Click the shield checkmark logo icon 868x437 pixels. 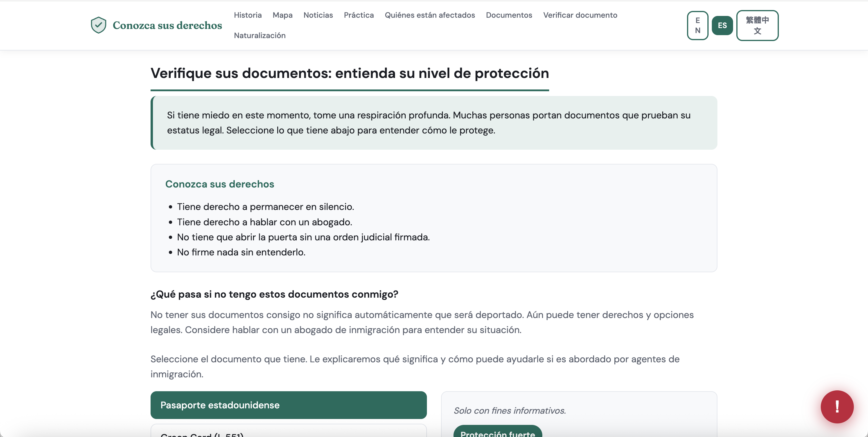tap(98, 25)
